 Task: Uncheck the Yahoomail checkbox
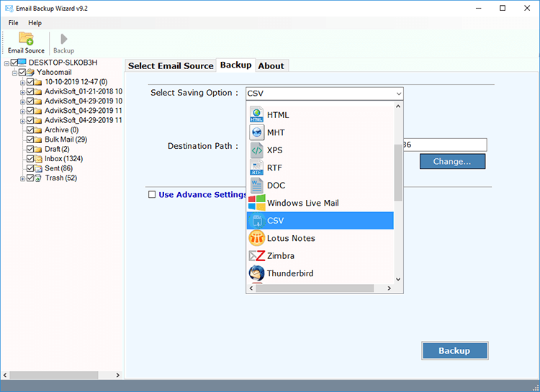(22, 72)
